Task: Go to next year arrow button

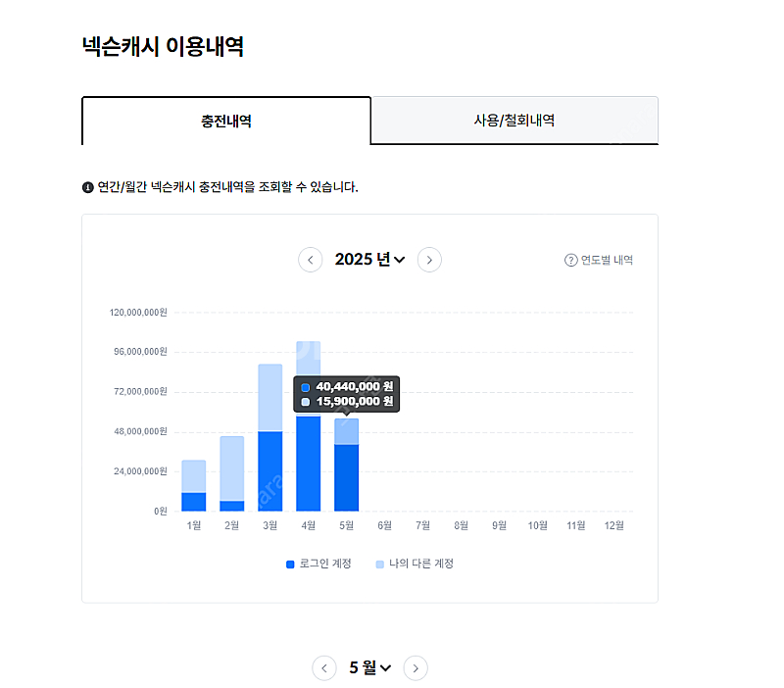Action: (x=429, y=260)
